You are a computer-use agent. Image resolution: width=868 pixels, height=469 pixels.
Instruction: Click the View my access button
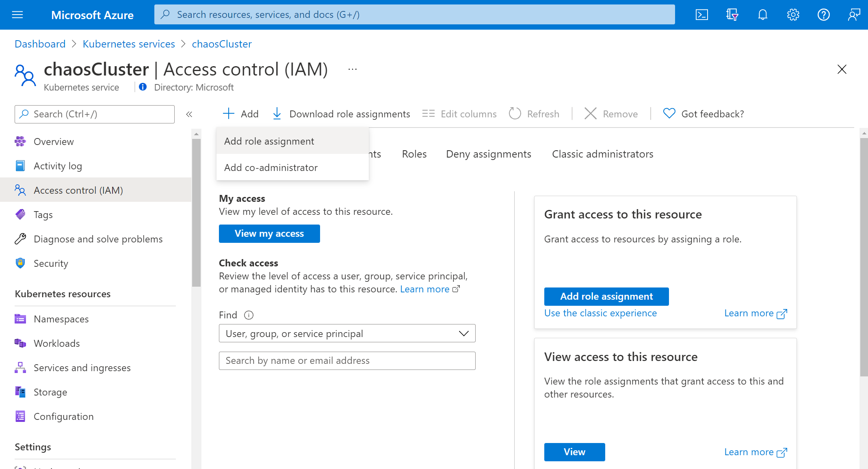click(x=268, y=233)
